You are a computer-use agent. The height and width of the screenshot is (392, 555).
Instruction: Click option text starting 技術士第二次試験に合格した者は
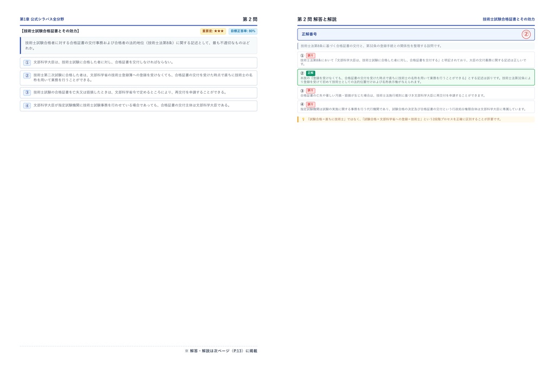[x=143, y=77]
